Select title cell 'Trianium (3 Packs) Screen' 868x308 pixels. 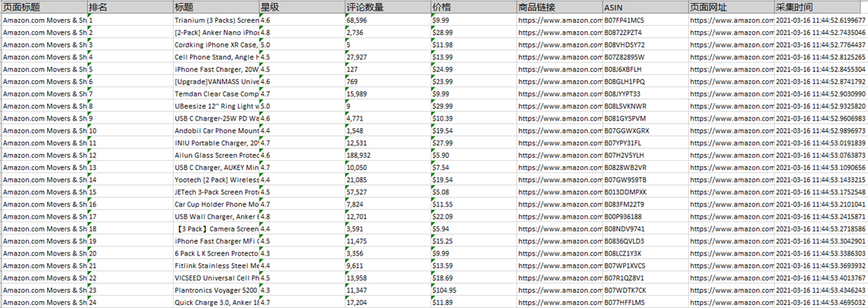(x=216, y=20)
